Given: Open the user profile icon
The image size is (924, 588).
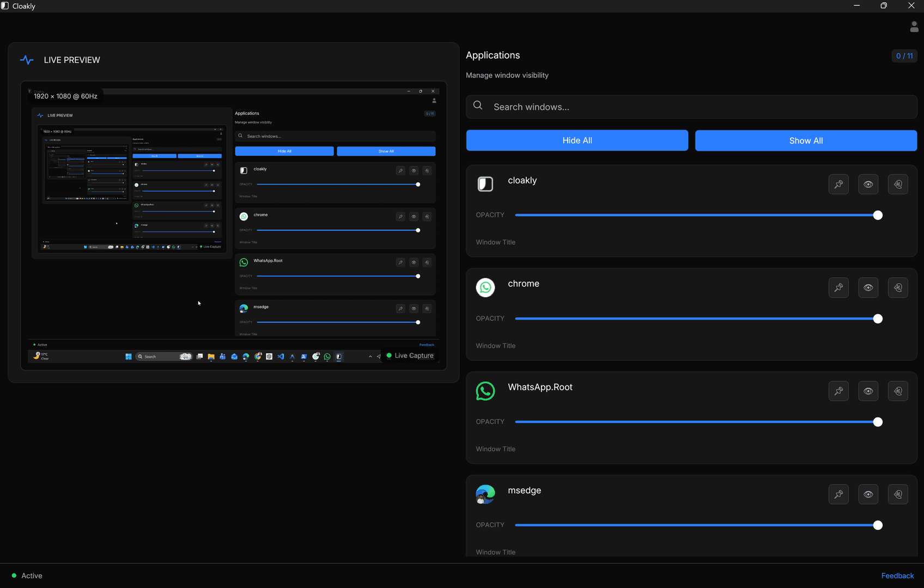Looking at the screenshot, I should [x=914, y=27].
